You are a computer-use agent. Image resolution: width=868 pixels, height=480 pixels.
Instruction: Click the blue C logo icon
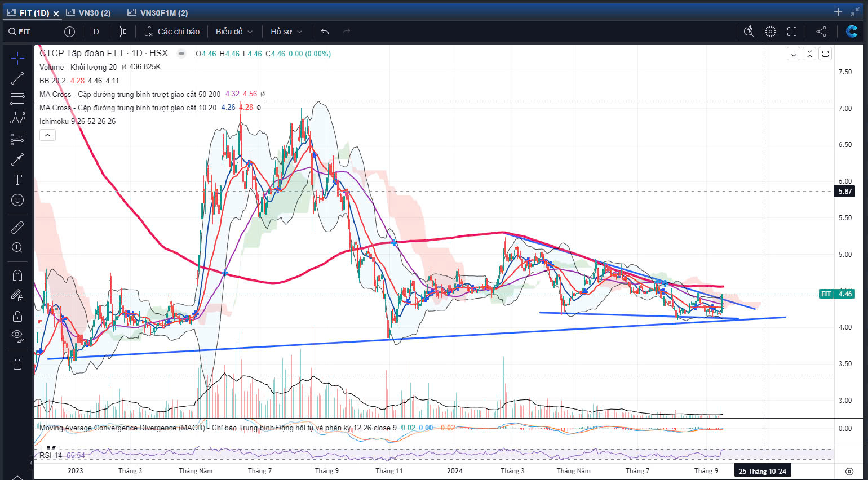852,32
